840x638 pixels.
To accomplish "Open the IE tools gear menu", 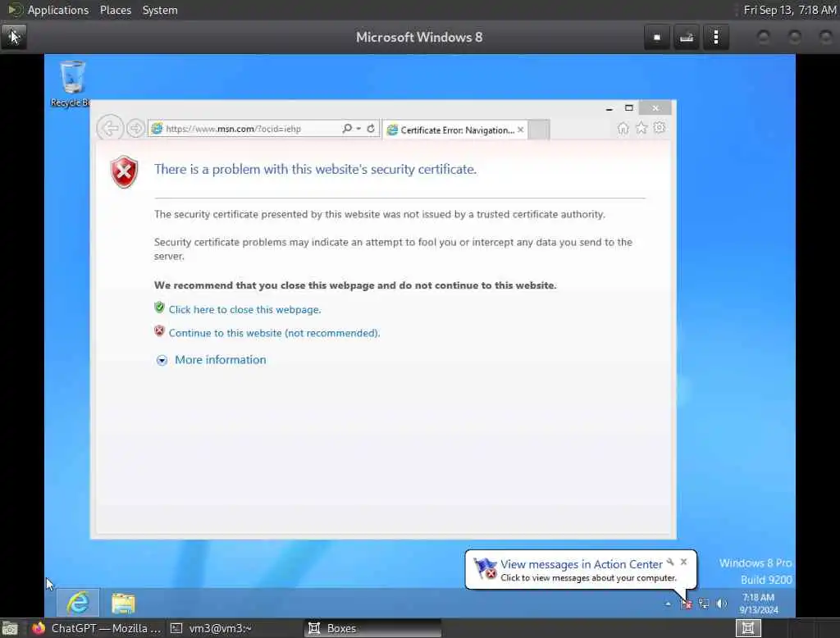I will pos(660,128).
